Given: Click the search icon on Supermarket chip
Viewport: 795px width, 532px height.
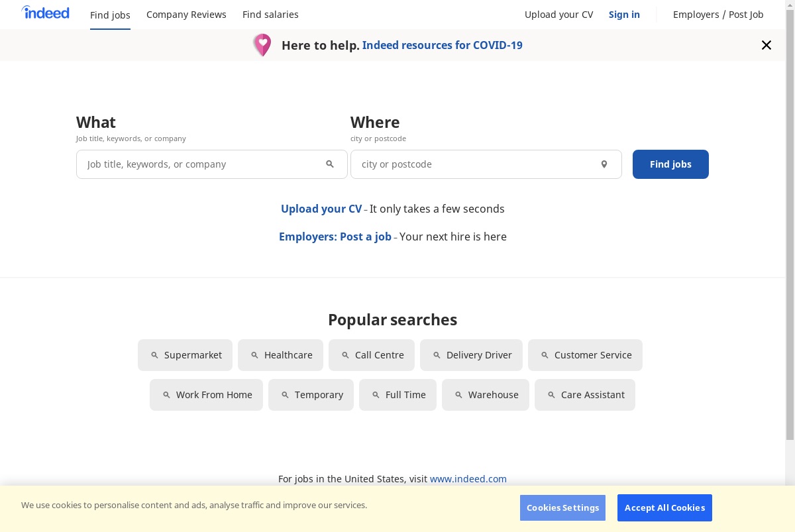Looking at the screenshot, I should 154,355.
